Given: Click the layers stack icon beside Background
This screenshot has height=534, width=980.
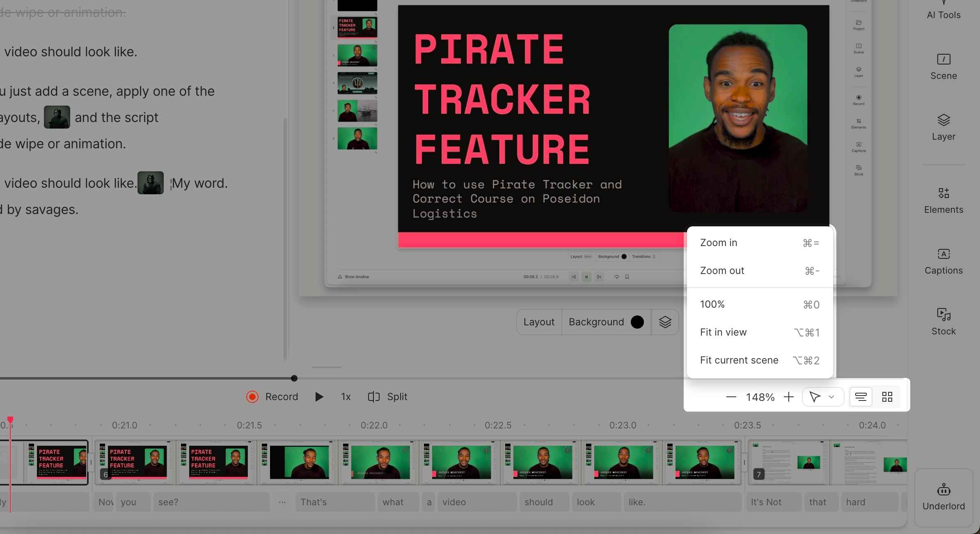Looking at the screenshot, I should (x=665, y=322).
